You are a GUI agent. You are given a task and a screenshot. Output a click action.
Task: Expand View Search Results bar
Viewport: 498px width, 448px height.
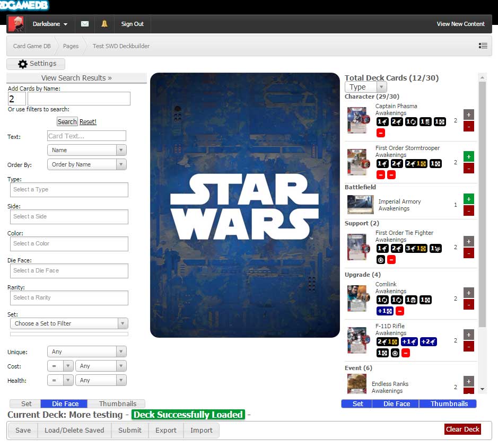pyautogui.click(x=76, y=78)
